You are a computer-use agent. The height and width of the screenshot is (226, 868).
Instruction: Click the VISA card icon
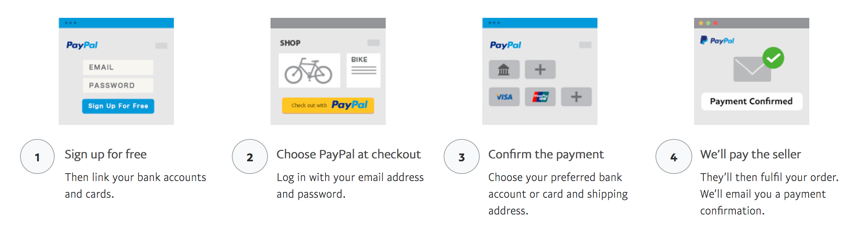coord(504,97)
